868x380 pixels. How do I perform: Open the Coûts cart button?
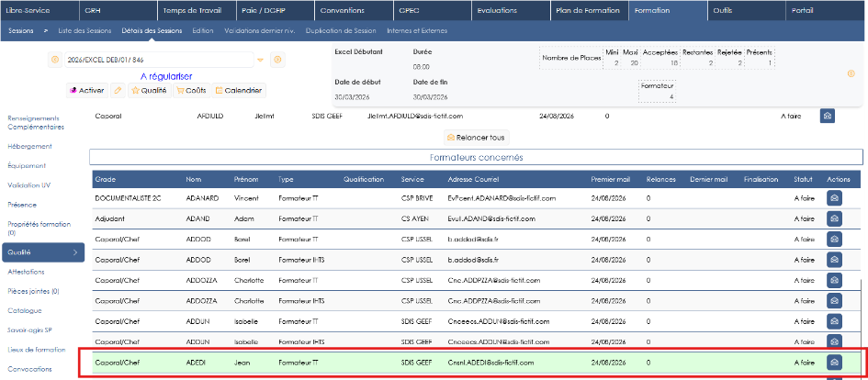192,90
